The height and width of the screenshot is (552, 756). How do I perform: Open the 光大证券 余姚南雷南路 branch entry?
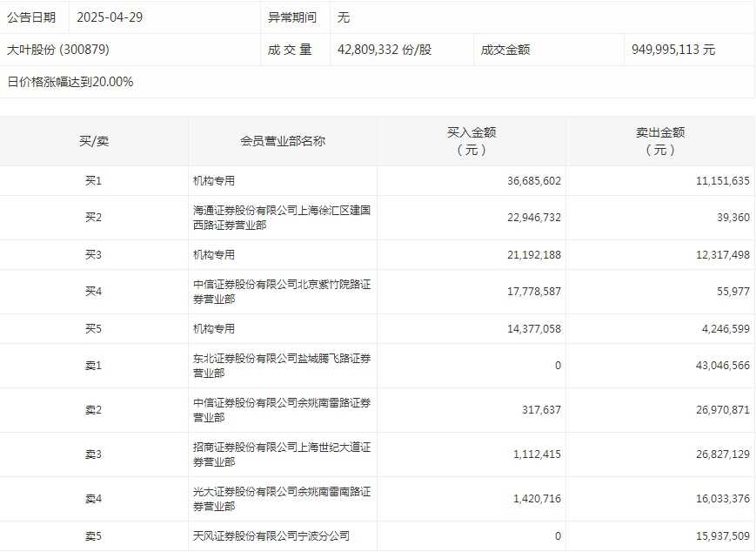coord(282,499)
